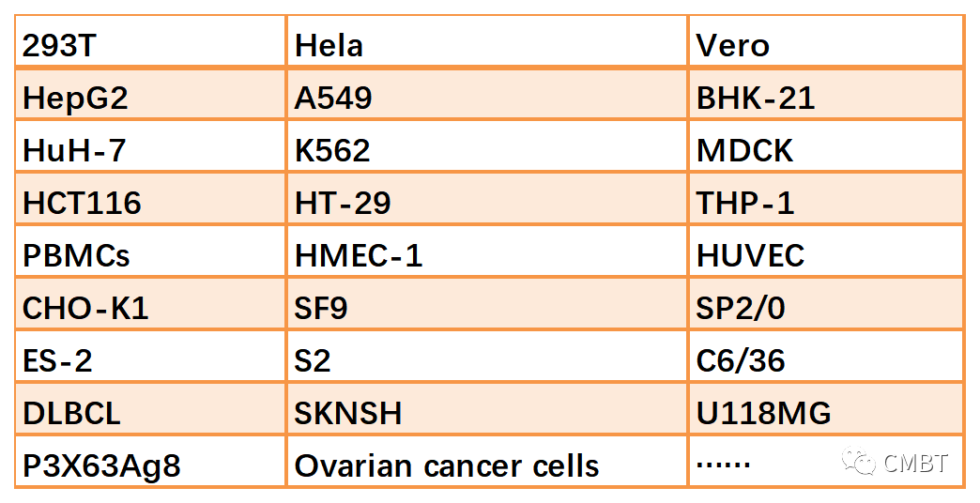Screen dimensions: 980x503
Task: Click the K562 cell
Action: (332, 150)
